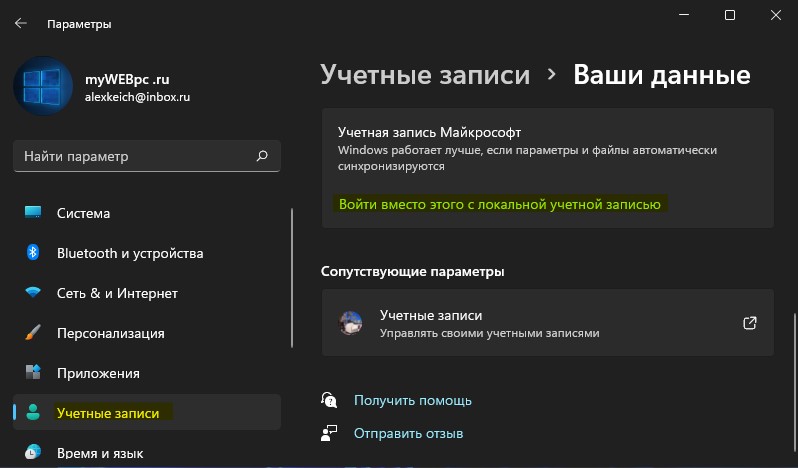
Task: Click the sidebar navigation scrollbar
Action: (x=292, y=278)
